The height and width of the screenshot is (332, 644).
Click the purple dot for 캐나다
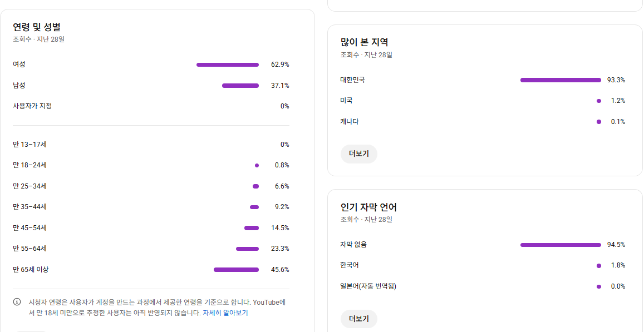click(598, 122)
